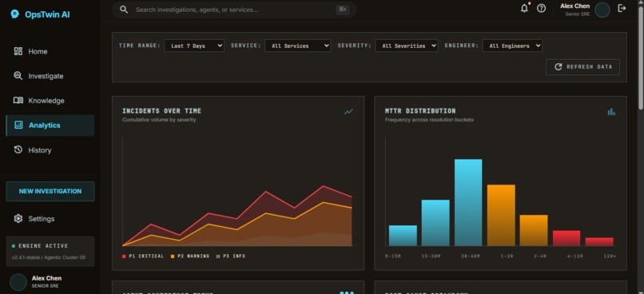The height and width of the screenshot is (294, 644).
Task: Click the keyboard shortcut badge in search
Action: tap(342, 10)
